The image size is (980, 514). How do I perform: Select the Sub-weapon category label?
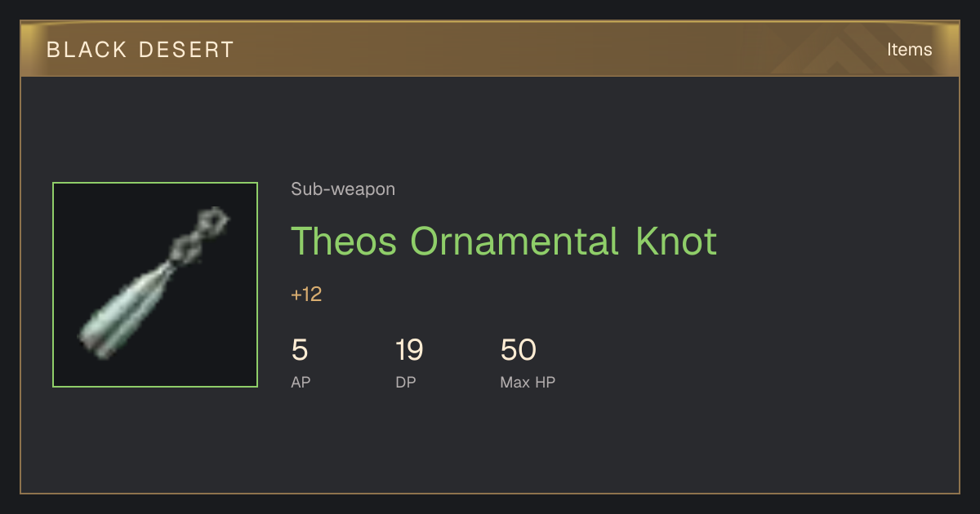coord(343,189)
